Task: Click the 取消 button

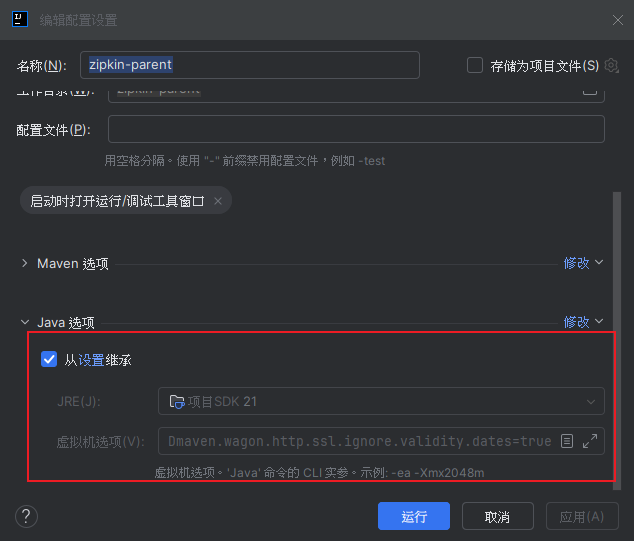Action: point(497,516)
